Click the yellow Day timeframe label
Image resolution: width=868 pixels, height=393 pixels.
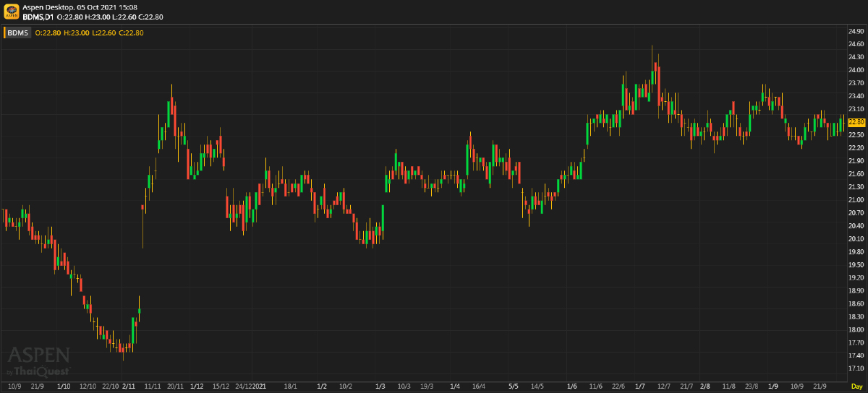(x=856, y=386)
